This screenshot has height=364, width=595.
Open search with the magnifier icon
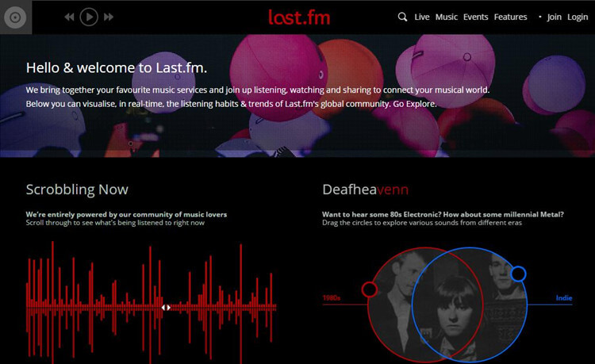pos(402,17)
